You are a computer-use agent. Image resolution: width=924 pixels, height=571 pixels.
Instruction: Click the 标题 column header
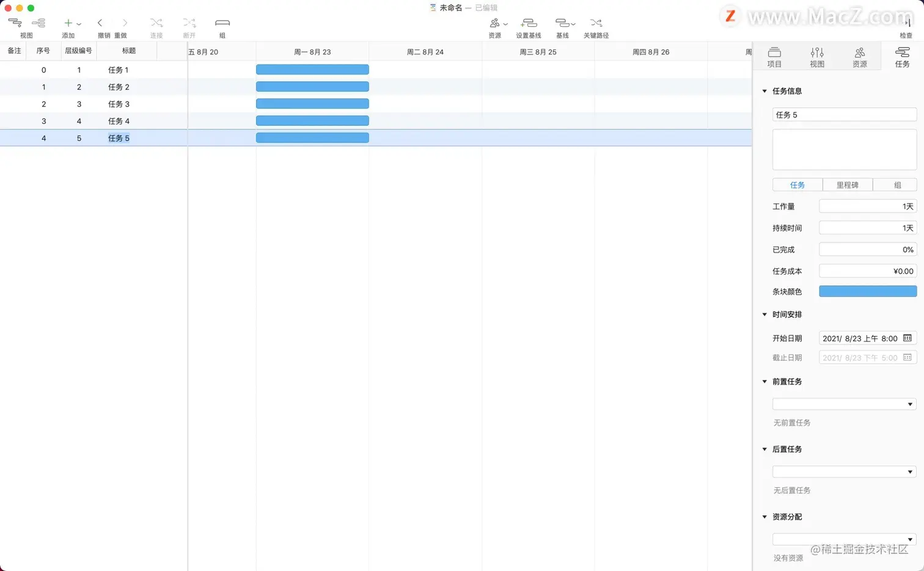click(x=129, y=51)
